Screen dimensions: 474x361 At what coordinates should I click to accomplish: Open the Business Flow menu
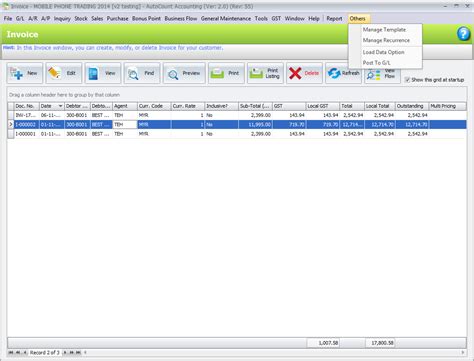click(181, 19)
